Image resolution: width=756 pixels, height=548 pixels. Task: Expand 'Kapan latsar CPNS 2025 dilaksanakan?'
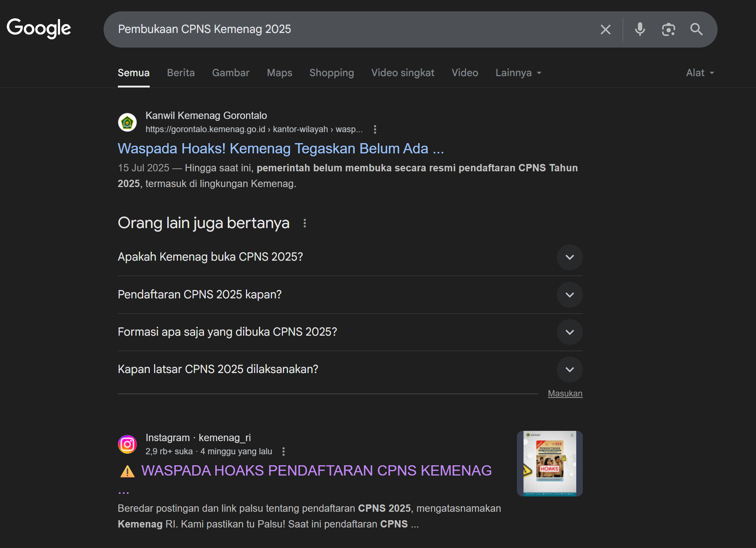(x=350, y=369)
